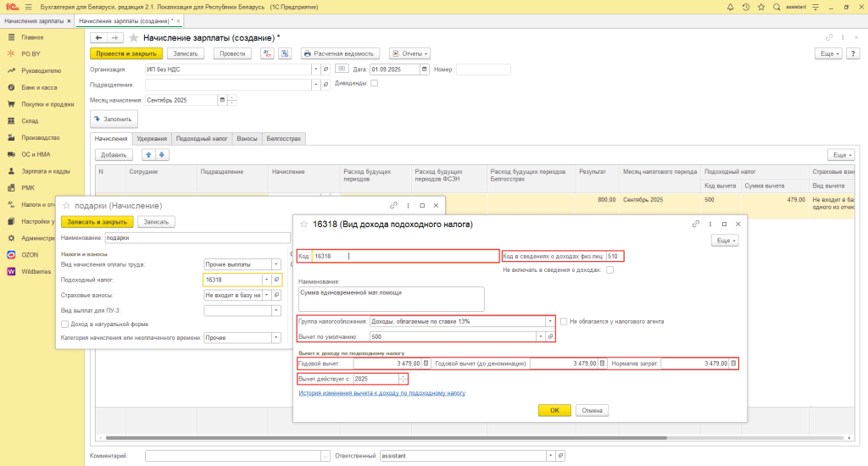Adjust Месяц начисления stepper arrows

[232, 100]
